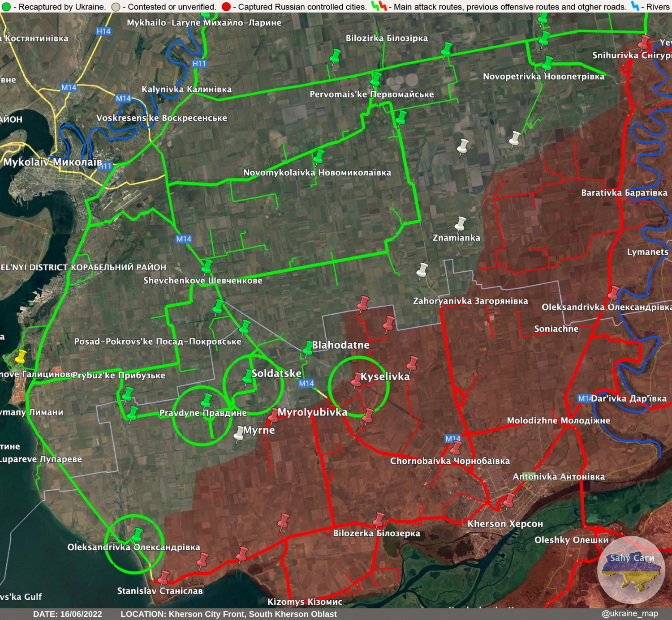Click the green legend circle for Recaptured
672x620 pixels.
(6, 7)
